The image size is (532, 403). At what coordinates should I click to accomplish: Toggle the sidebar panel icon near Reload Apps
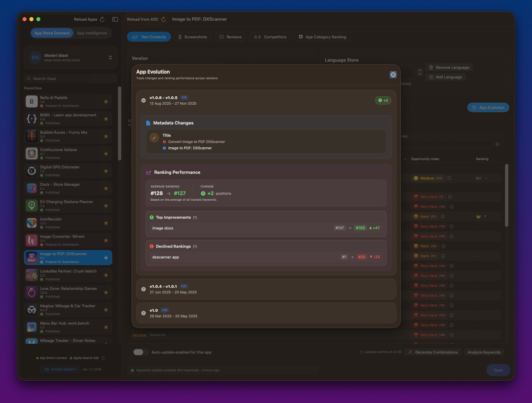tap(115, 19)
